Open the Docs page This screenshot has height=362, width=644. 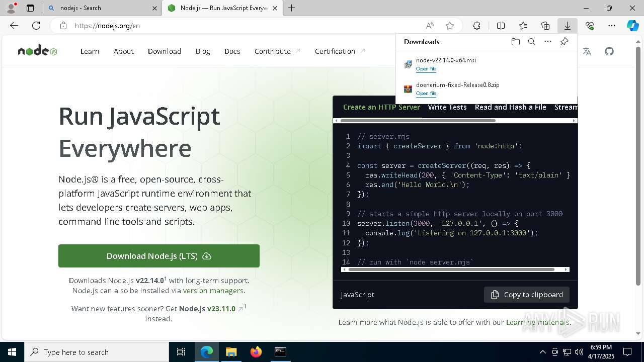[x=232, y=51]
